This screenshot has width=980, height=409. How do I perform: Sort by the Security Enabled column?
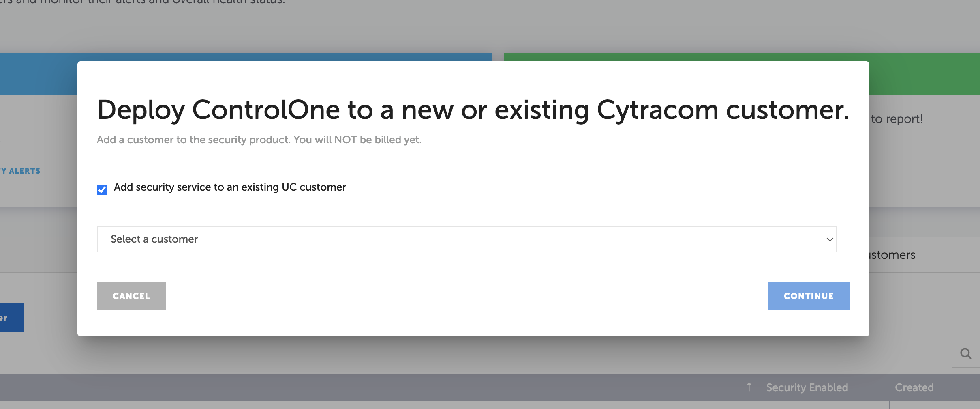click(x=807, y=387)
